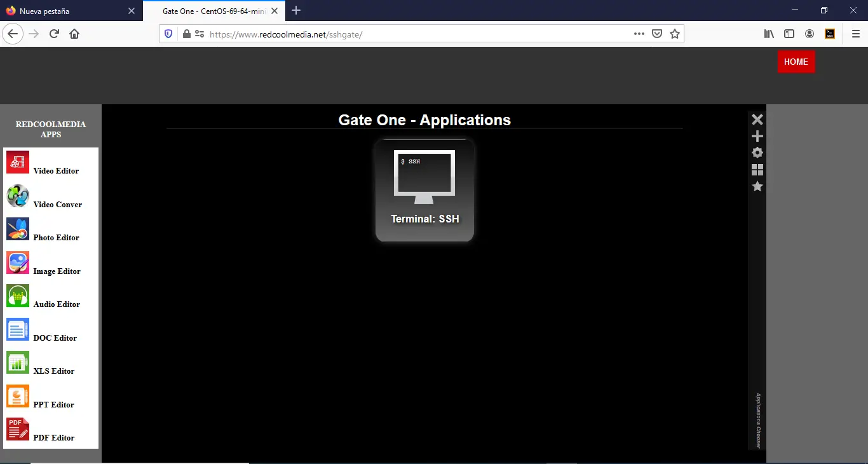Click the Video Editor film icon
This screenshot has width=868, height=464.
click(x=18, y=162)
